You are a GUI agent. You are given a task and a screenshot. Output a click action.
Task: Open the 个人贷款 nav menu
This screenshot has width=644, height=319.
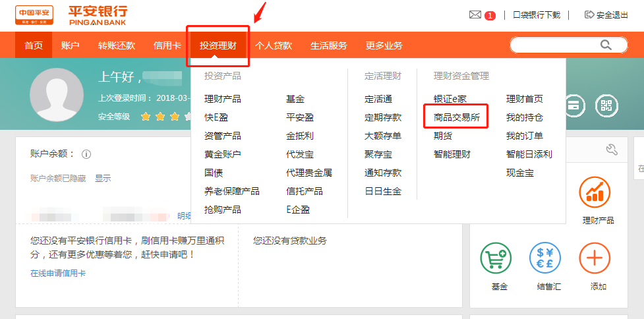click(x=274, y=45)
